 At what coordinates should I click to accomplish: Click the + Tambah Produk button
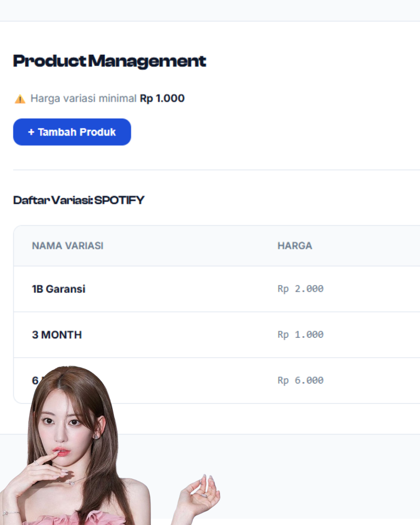tap(72, 132)
